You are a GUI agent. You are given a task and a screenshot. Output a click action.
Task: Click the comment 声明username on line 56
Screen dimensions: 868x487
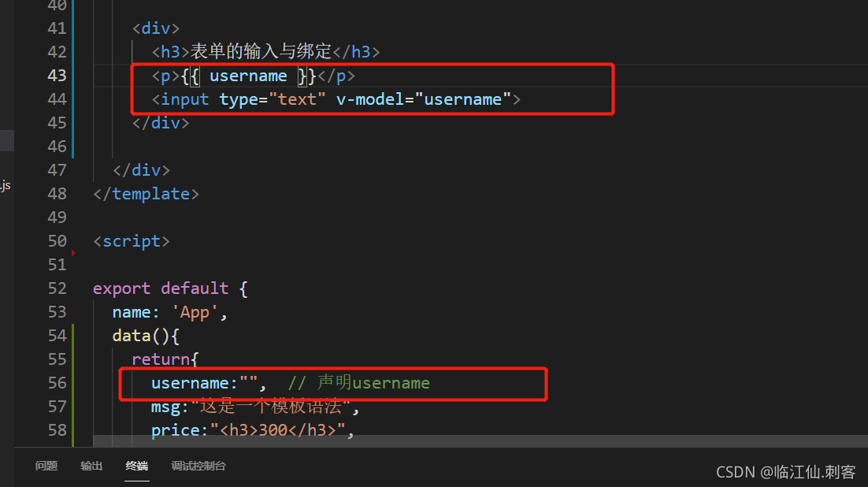tap(358, 383)
